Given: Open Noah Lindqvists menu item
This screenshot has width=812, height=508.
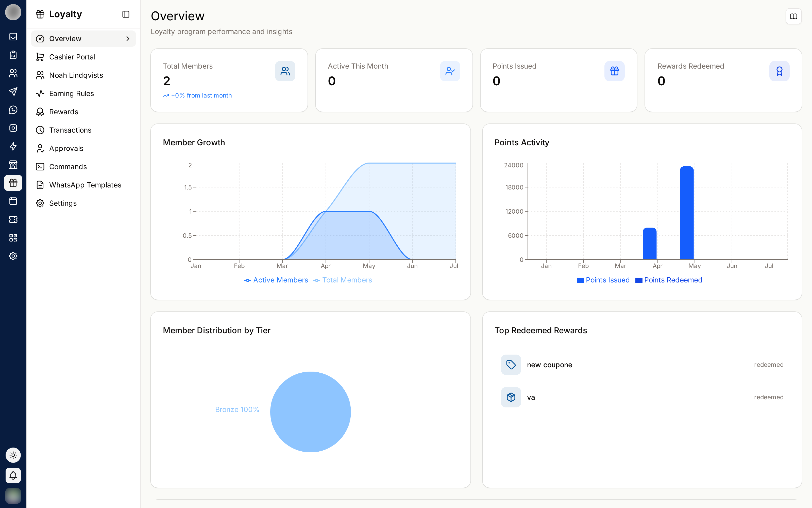Looking at the screenshot, I should click(83, 75).
